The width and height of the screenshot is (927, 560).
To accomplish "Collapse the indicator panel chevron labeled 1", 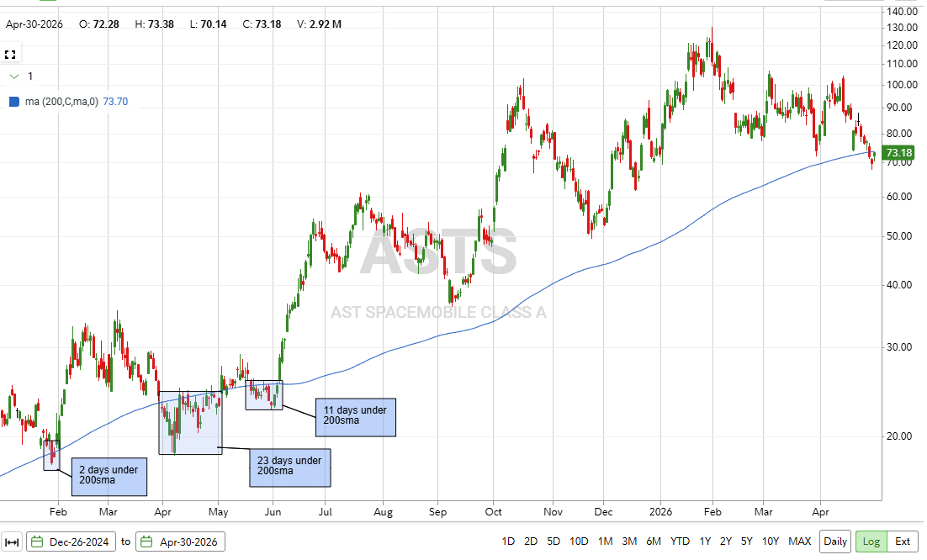I will 15,77.
